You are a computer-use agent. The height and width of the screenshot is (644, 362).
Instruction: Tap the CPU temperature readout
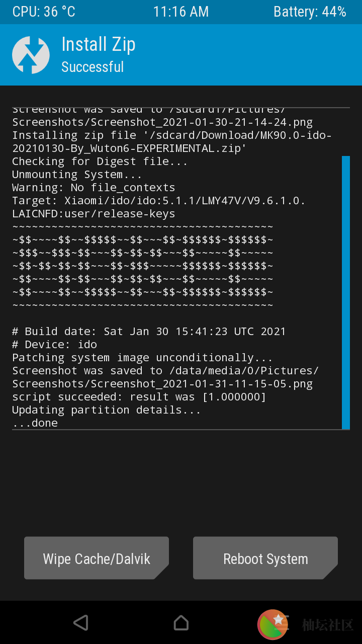(x=44, y=12)
